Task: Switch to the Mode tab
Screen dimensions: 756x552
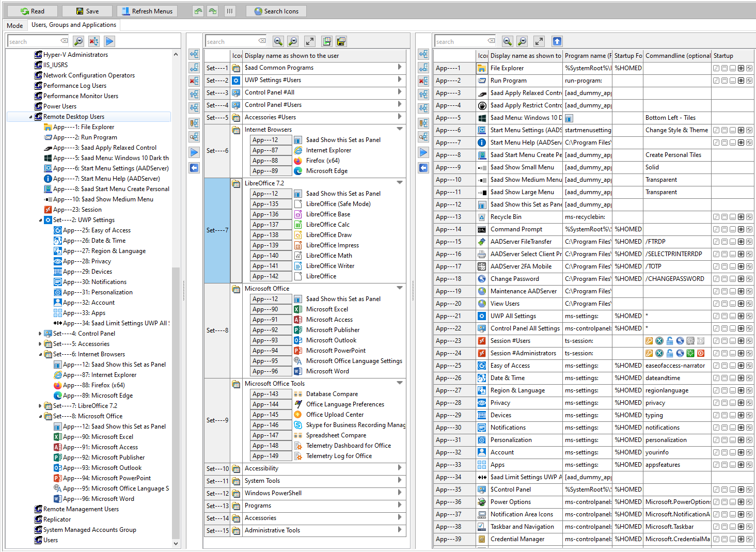Action: (x=15, y=25)
